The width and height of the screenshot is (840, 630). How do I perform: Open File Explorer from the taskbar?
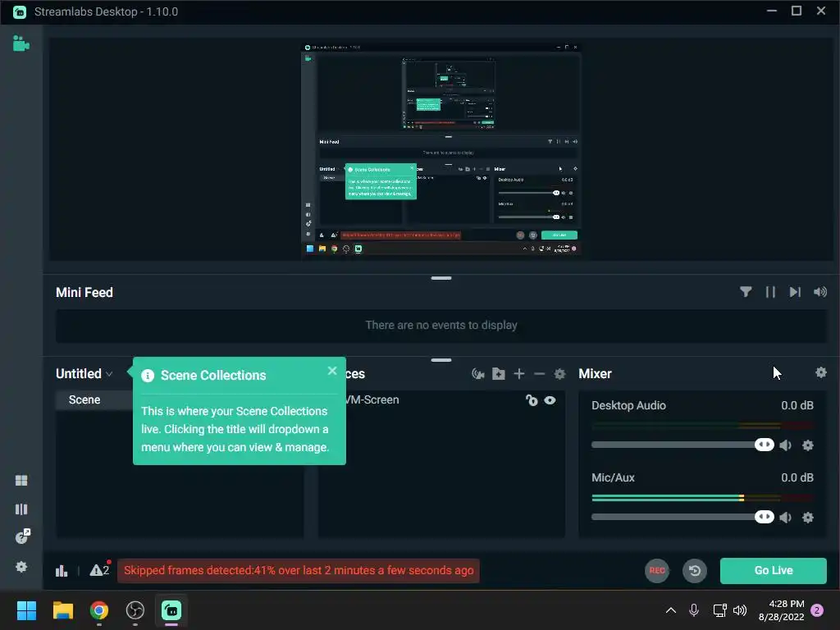tap(62, 610)
